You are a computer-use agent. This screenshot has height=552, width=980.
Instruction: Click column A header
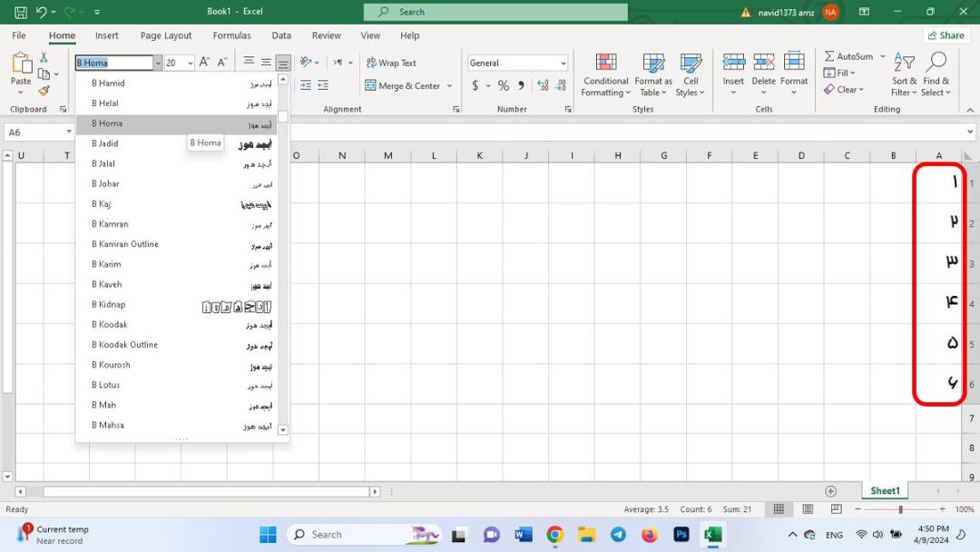pos(939,155)
